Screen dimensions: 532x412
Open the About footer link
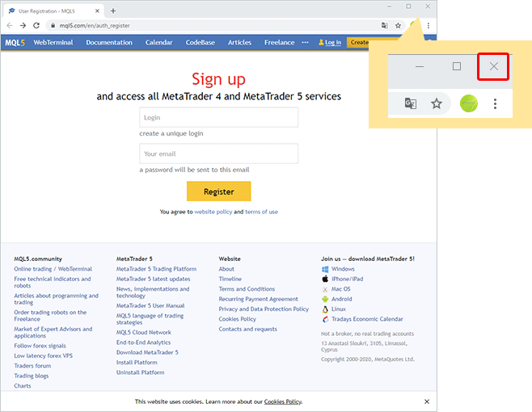coord(226,269)
